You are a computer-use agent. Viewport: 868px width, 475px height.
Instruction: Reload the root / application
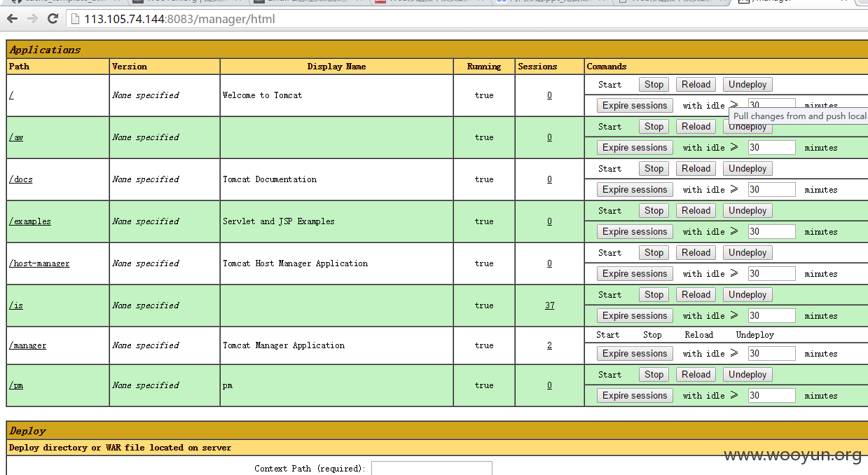point(696,84)
